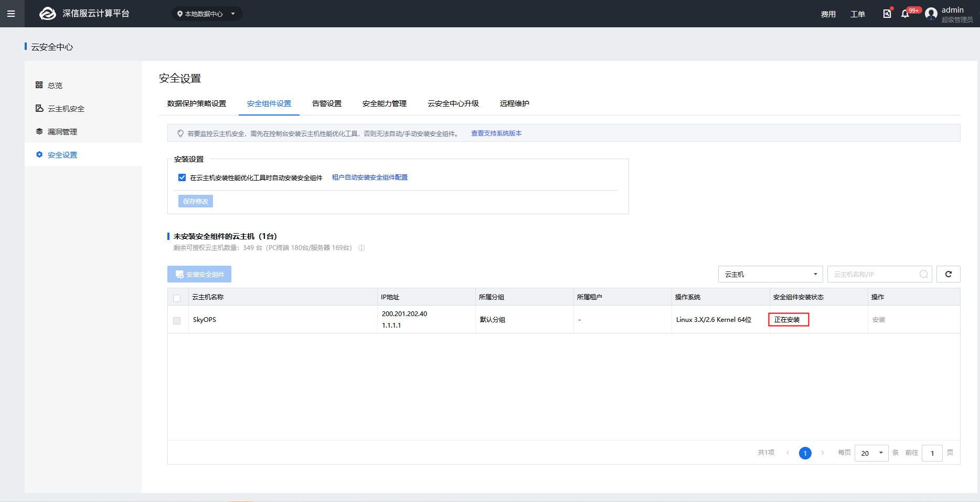This screenshot has height=502, width=980.
Task: Open the 工单 top menu
Action: click(x=858, y=14)
